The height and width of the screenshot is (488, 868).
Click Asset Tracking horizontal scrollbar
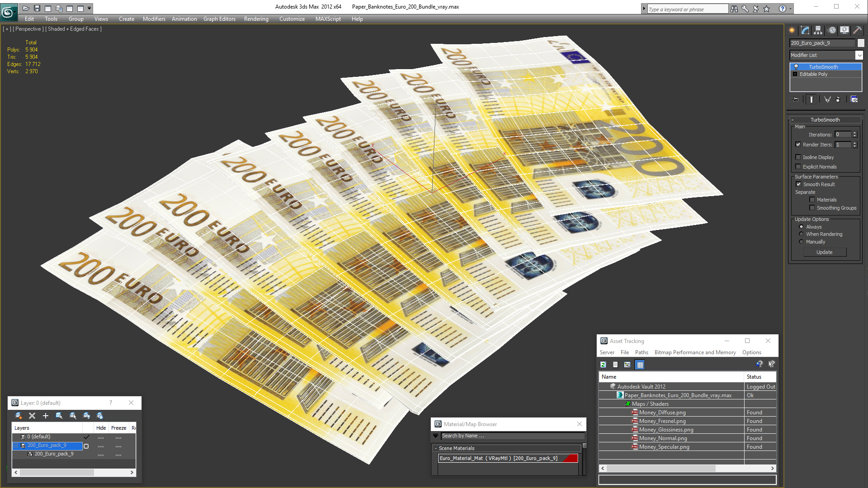pos(687,468)
